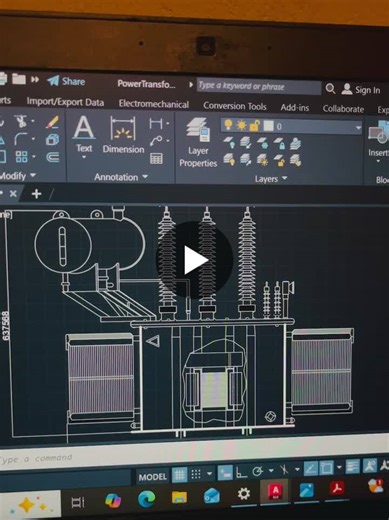Expand the Modify panel arrow
This screenshot has width=389, height=520.
tap(33, 175)
